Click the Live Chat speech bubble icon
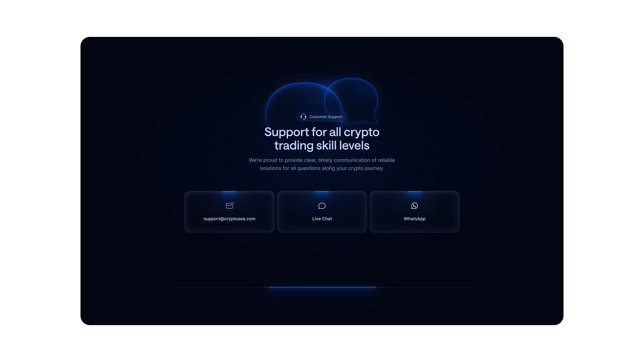 (x=322, y=206)
